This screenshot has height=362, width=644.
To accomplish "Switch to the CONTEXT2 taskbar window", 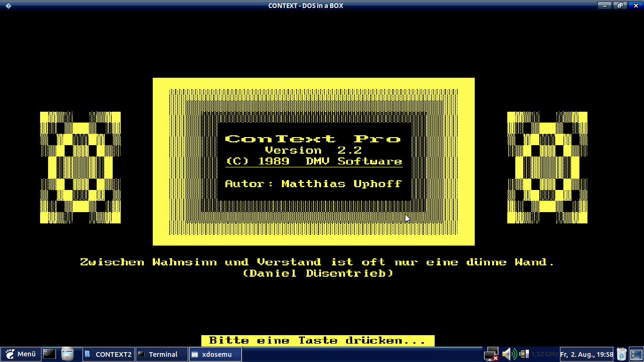I will click(109, 354).
